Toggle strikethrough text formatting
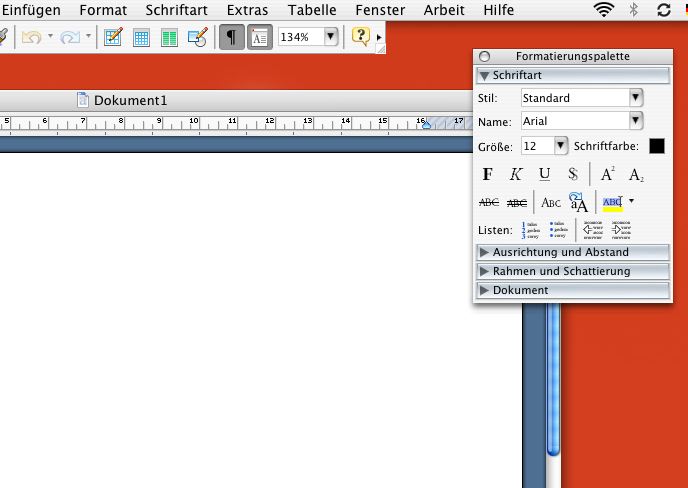Image resolution: width=688 pixels, height=488 pixels. 489,202
